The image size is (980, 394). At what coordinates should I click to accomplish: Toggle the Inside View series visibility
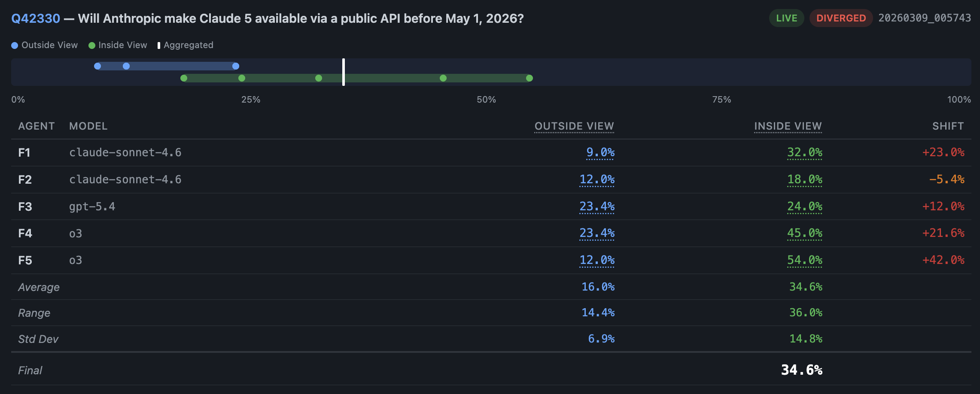tap(118, 45)
